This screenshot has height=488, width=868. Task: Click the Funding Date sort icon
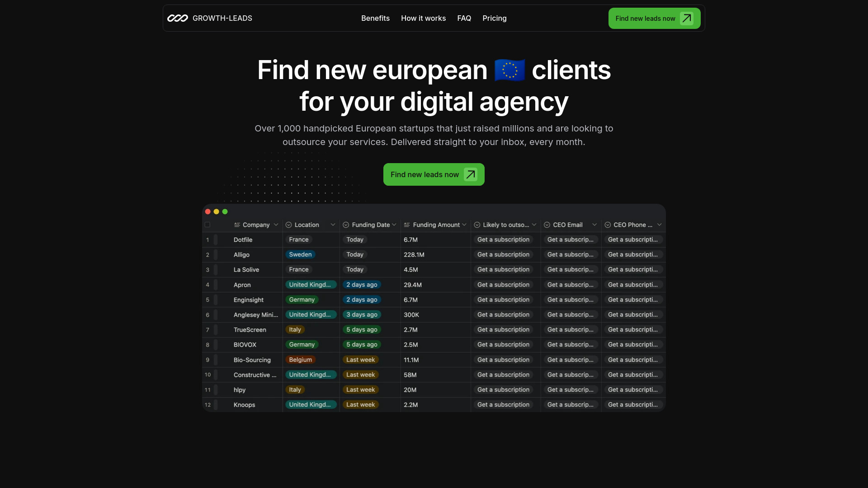click(x=393, y=225)
